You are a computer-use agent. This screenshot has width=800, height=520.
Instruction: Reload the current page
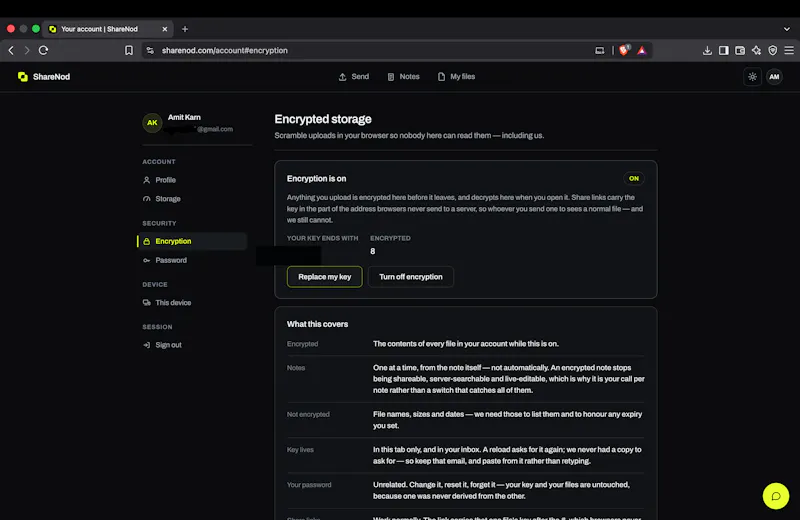pyautogui.click(x=43, y=51)
